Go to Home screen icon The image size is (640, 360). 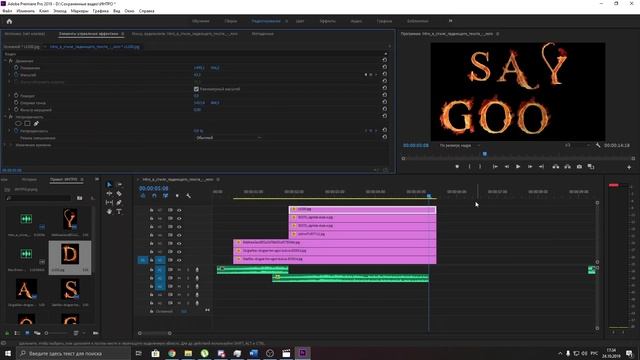(x=9, y=21)
